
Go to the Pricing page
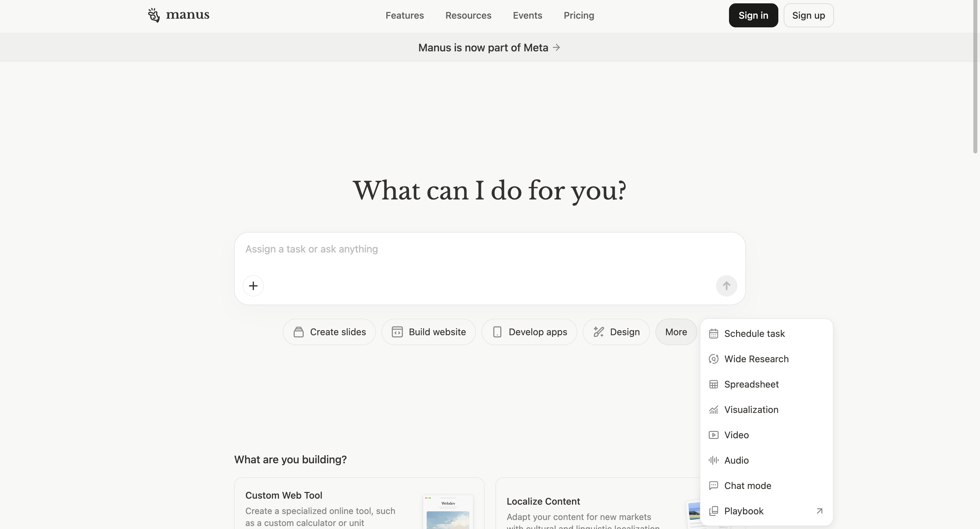(579, 15)
